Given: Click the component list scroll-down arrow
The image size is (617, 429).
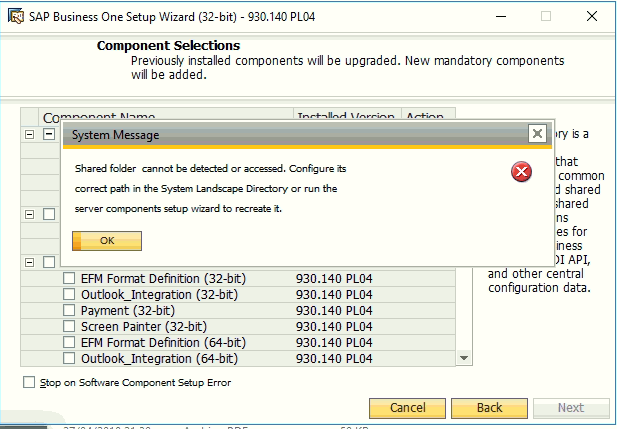Looking at the screenshot, I should [x=464, y=358].
